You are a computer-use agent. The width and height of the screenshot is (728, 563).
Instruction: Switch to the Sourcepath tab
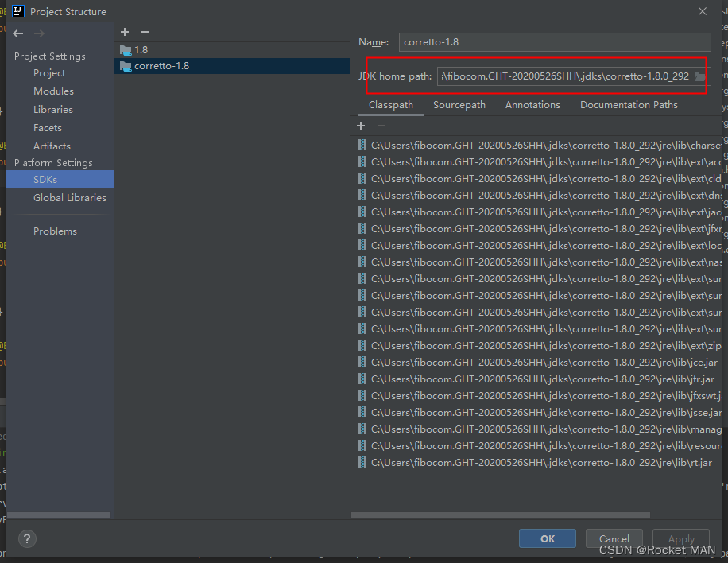[x=459, y=104]
